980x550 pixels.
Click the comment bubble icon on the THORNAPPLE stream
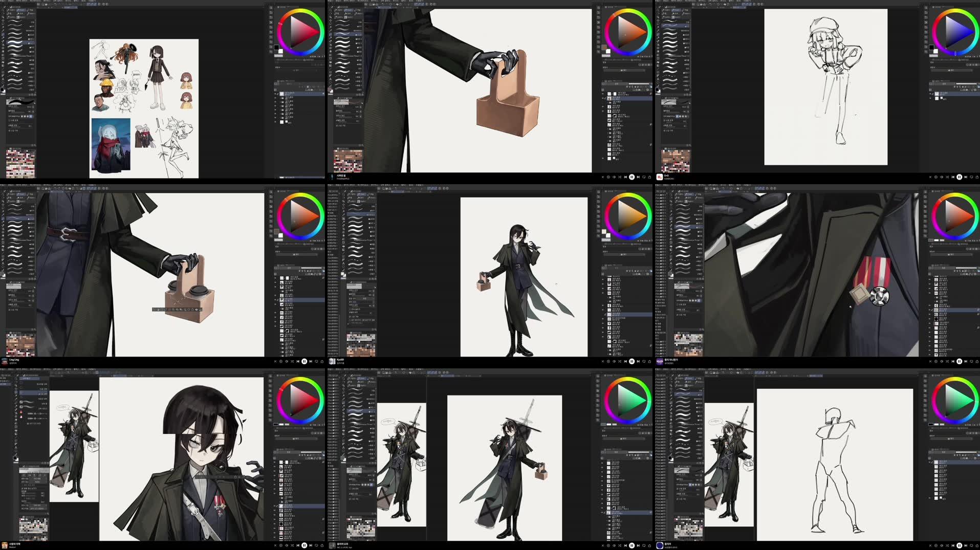(x=644, y=177)
